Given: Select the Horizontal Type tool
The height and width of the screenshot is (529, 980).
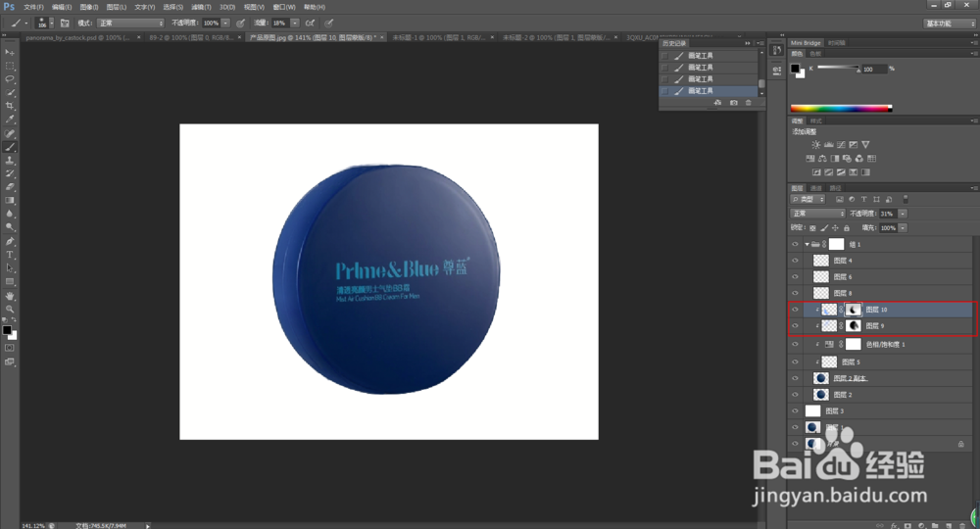Looking at the screenshot, I should pos(10,255).
